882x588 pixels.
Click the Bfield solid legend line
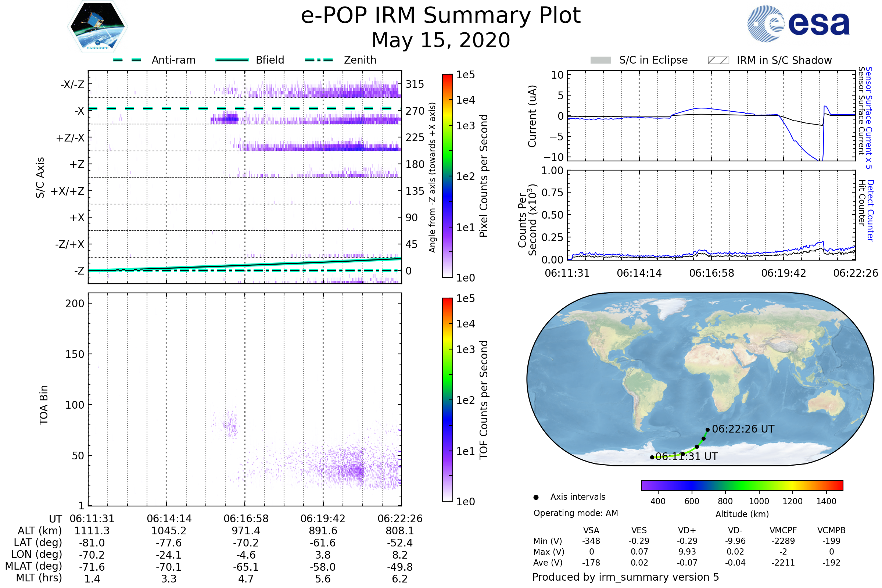(232, 60)
